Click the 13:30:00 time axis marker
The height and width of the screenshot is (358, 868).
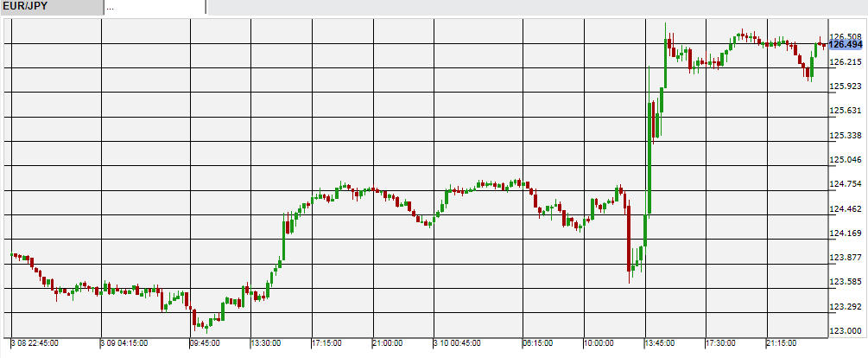(x=266, y=343)
